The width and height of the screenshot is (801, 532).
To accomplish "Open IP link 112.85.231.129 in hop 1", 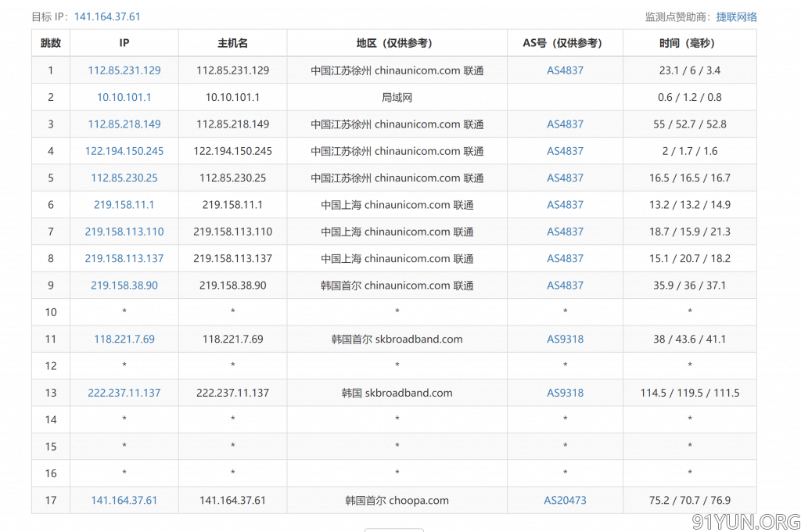I will coord(124,70).
